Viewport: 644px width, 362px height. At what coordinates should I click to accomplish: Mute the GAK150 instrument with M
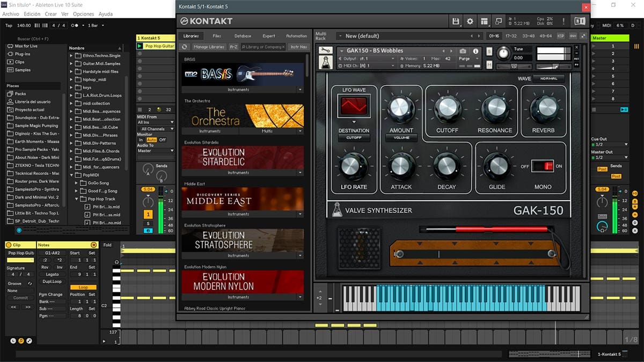point(489,64)
